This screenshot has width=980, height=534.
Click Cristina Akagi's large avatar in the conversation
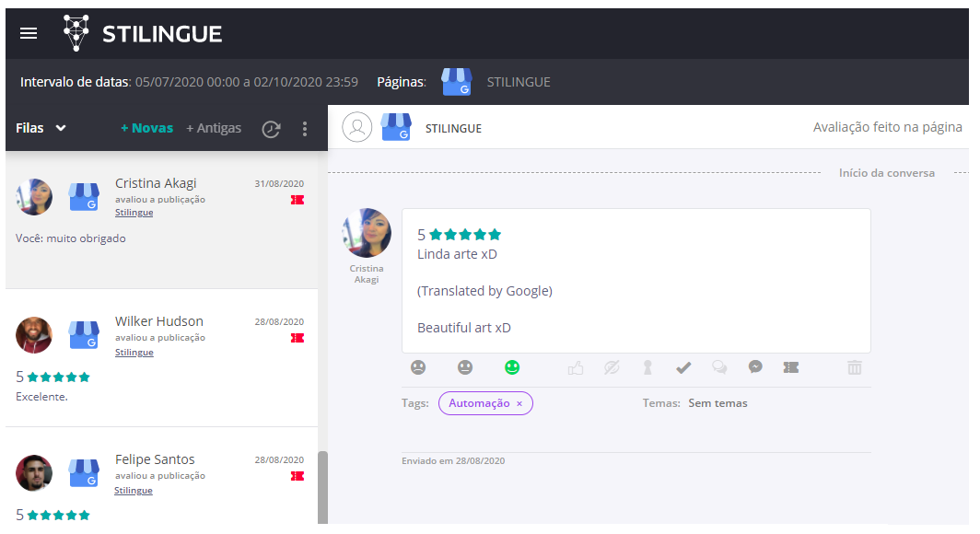pos(367,232)
